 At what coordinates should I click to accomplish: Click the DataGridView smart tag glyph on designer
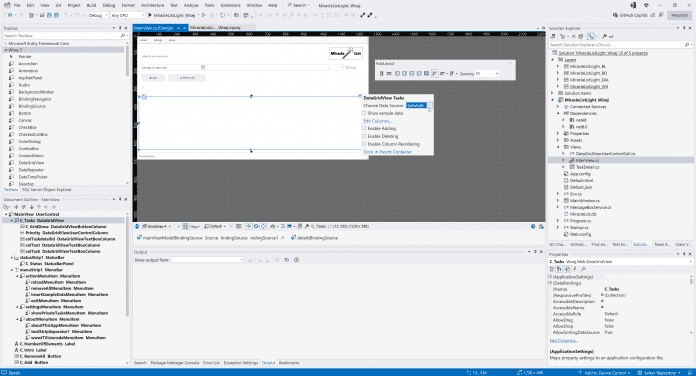point(360,96)
